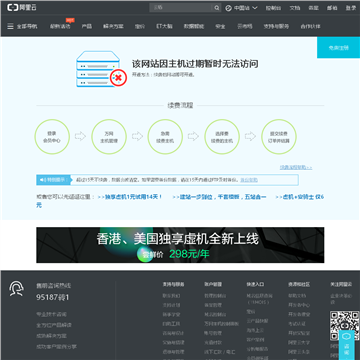Open the 管理控制台 footer link
The height and width of the screenshot is (360, 360).
[215, 296]
